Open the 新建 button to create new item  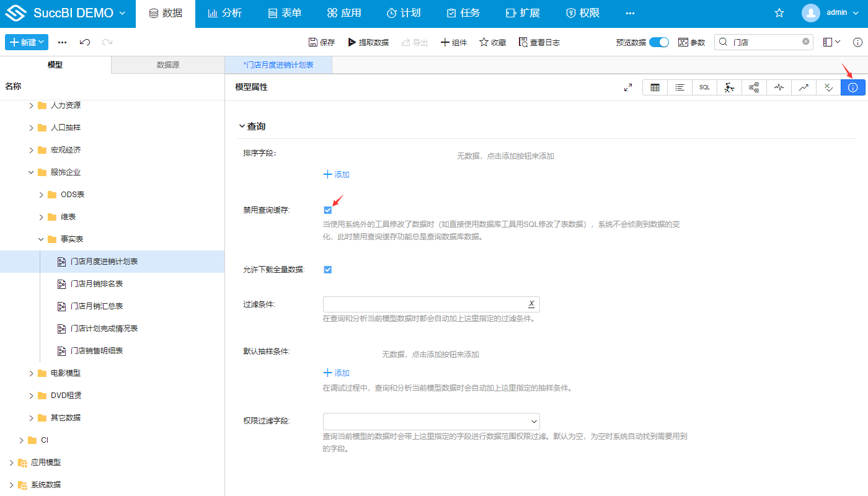26,42
